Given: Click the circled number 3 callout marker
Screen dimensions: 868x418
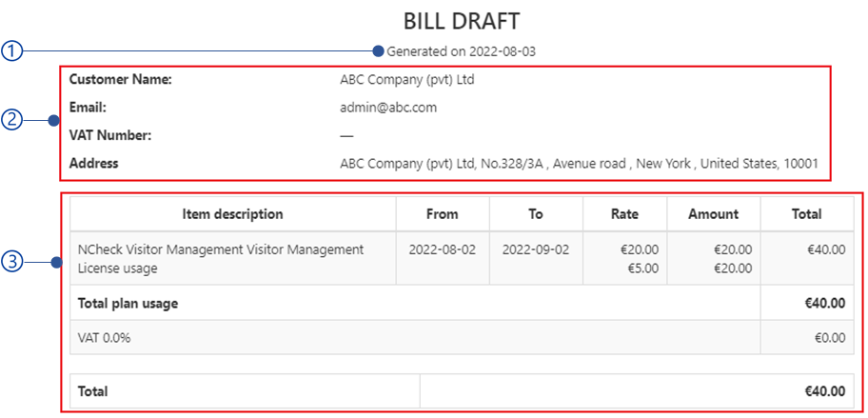Looking at the screenshot, I should (11, 262).
